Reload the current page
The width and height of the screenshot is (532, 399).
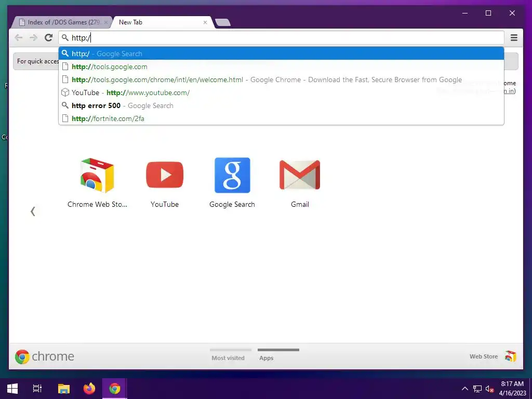(x=48, y=37)
